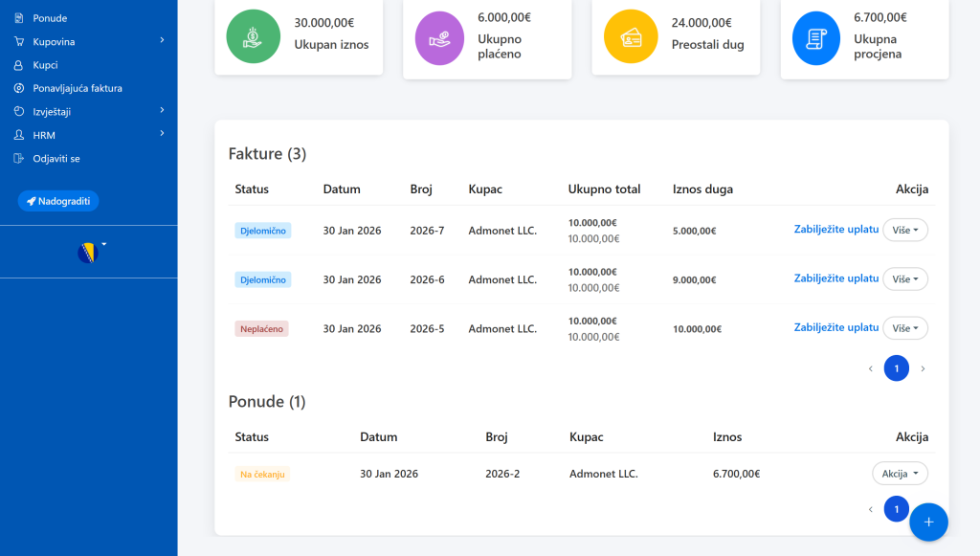Screen dimensions: 980x556
Task: Open Ponude in the sidebar
Action: pos(50,18)
